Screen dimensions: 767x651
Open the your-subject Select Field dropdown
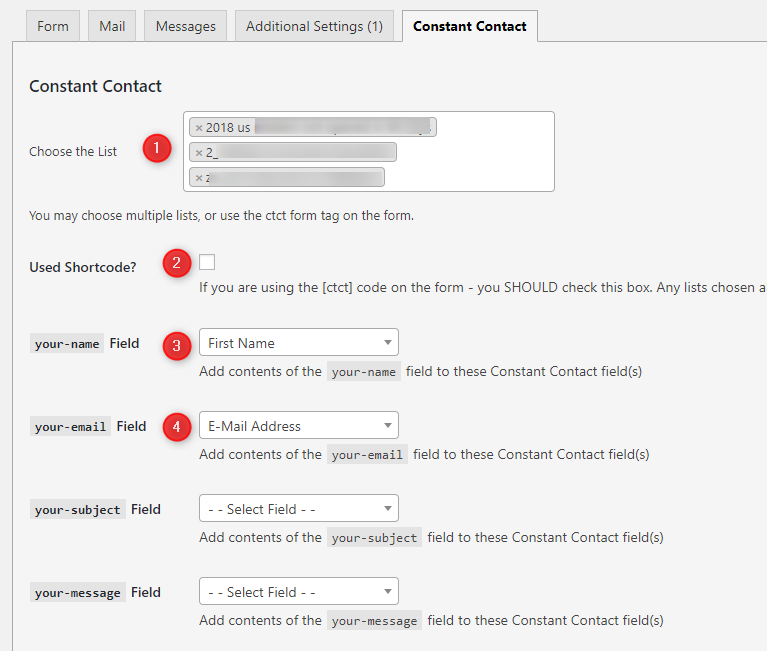tap(299, 508)
